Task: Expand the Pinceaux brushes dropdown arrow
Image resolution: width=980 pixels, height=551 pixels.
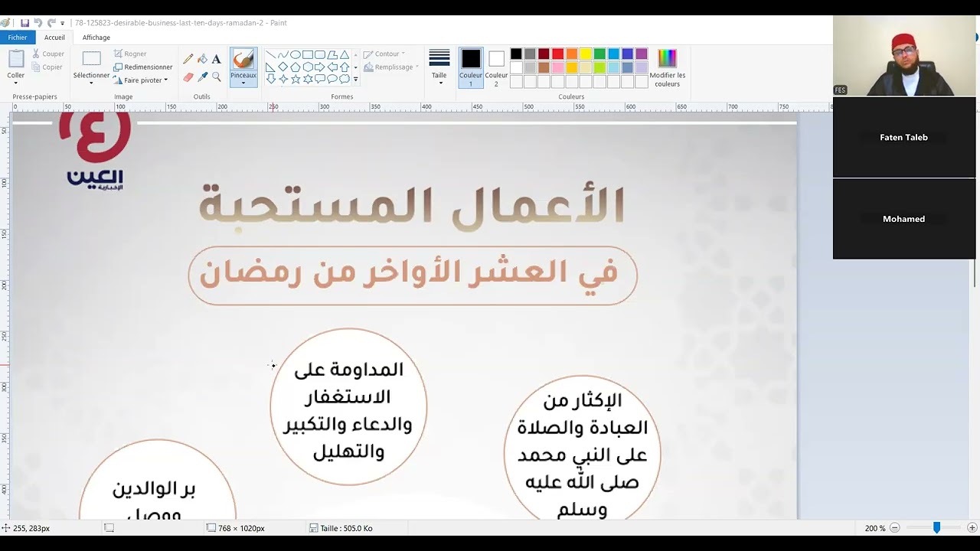Action: pos(243,82)
